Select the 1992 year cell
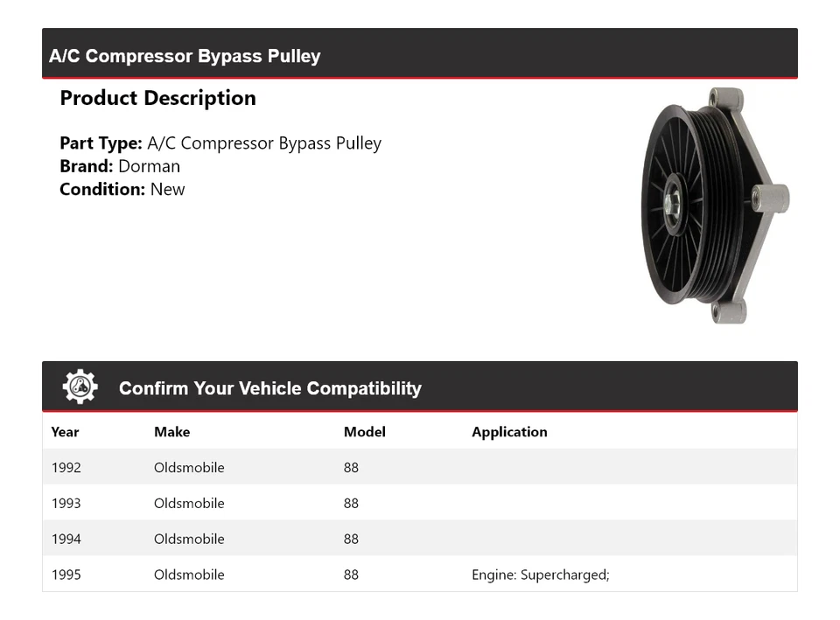 (x=66, y=468)
